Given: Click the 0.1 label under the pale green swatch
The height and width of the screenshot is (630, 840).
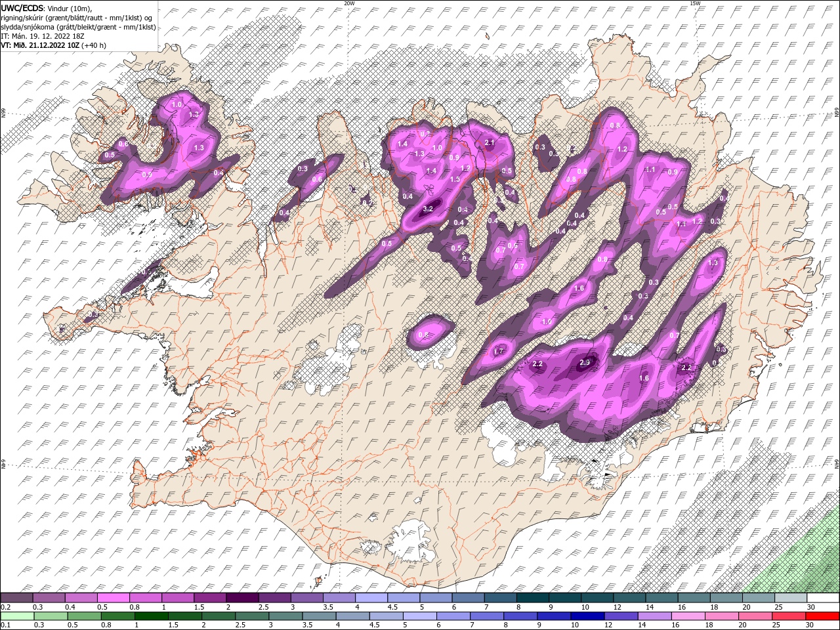Looking at the screenshot, I should [5, 625].
